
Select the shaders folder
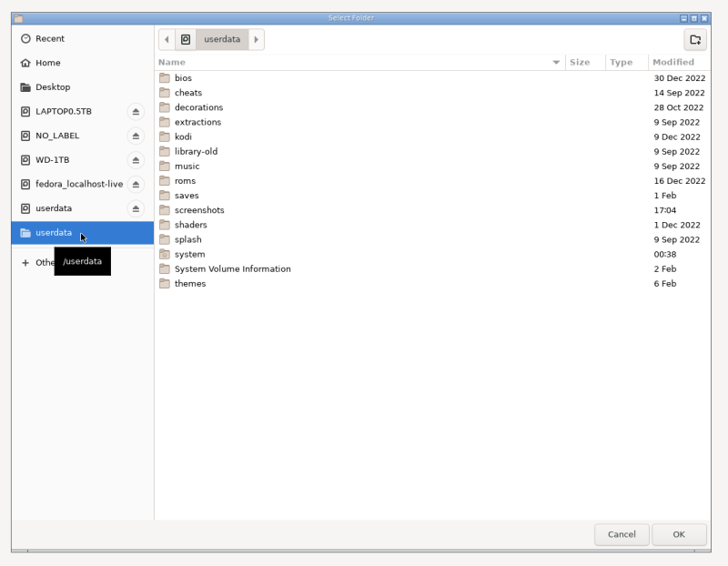431,225
